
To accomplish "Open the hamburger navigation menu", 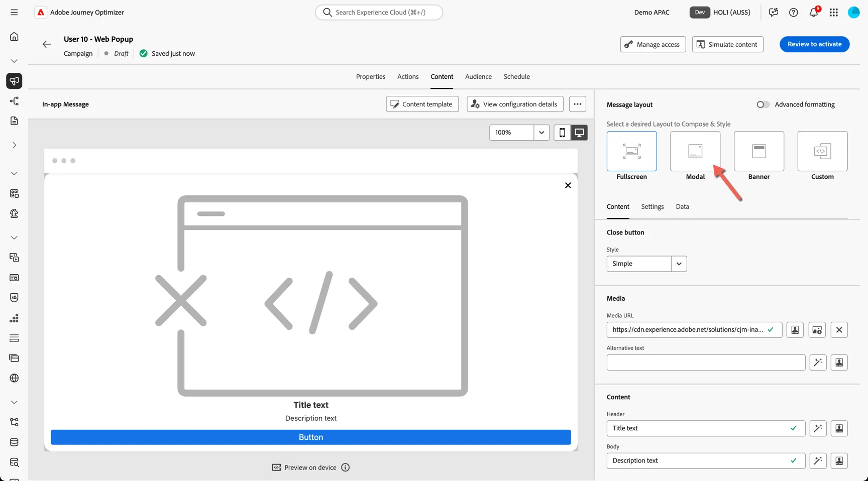I will pyautogui.click(x=14, y=12).
